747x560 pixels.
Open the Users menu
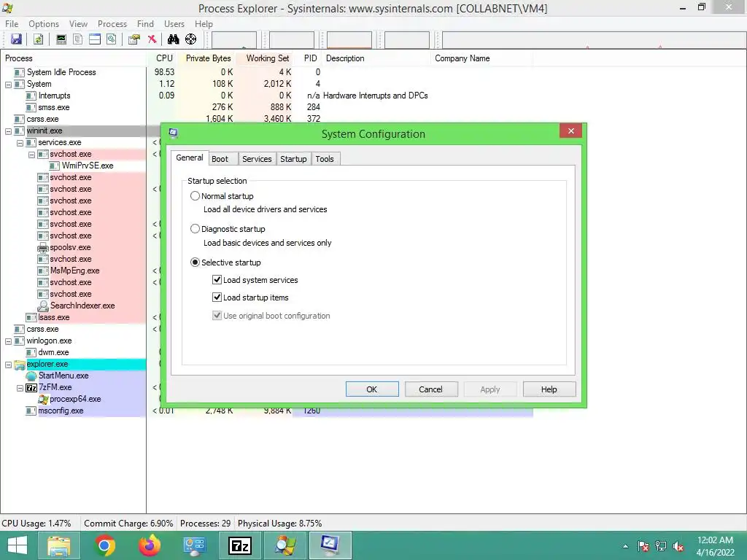point(174,24)
